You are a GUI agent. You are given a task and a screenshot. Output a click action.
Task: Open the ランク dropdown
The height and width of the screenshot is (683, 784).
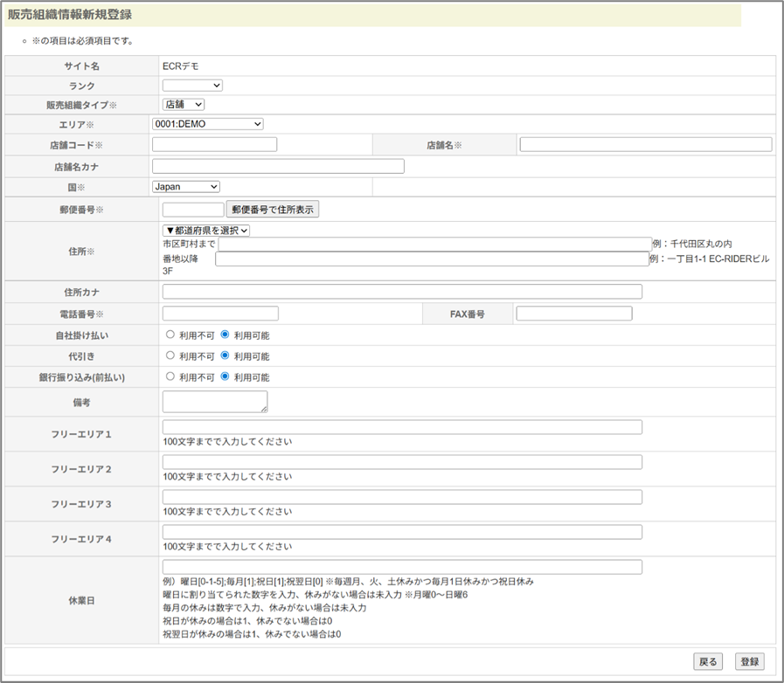tap(192, 86)
